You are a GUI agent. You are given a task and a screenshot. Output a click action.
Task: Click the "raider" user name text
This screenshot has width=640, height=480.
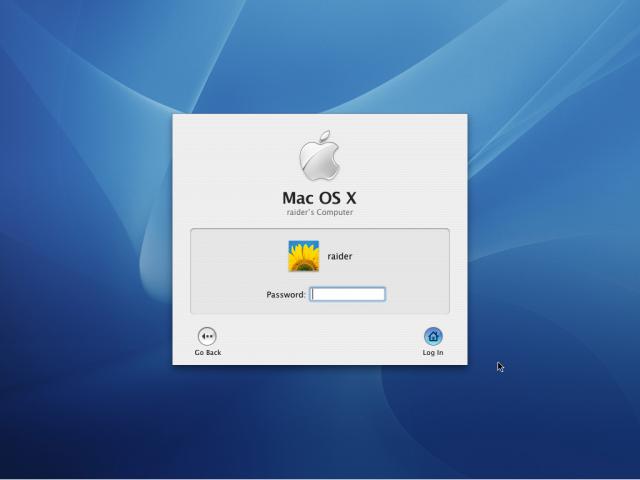[x=340, y=256]
